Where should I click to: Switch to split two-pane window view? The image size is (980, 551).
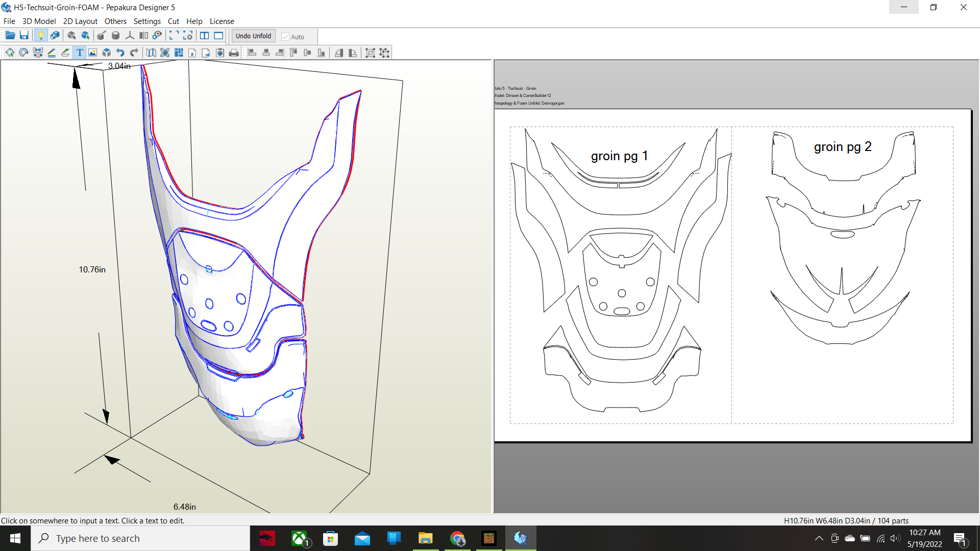pyautogui.click(x=204, y=36)
